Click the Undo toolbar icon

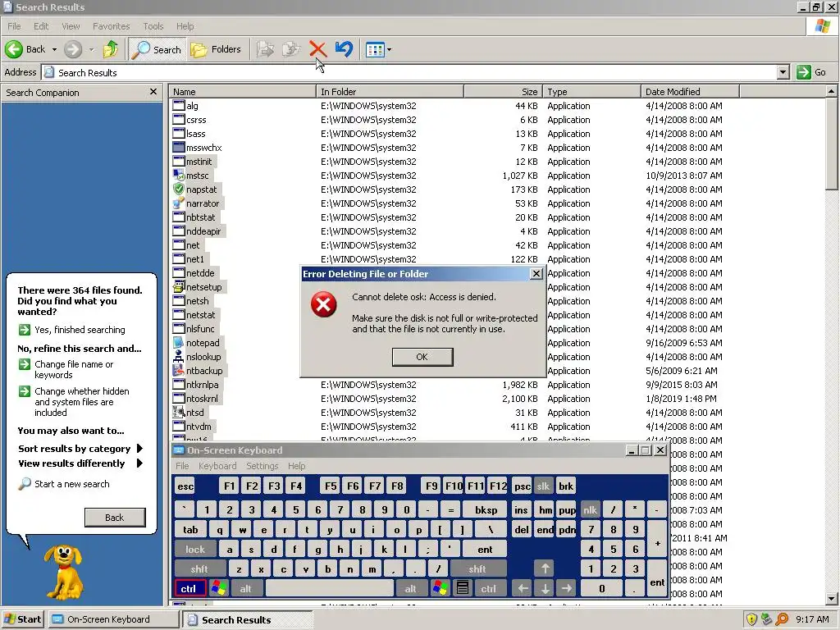tap(344, 49)
